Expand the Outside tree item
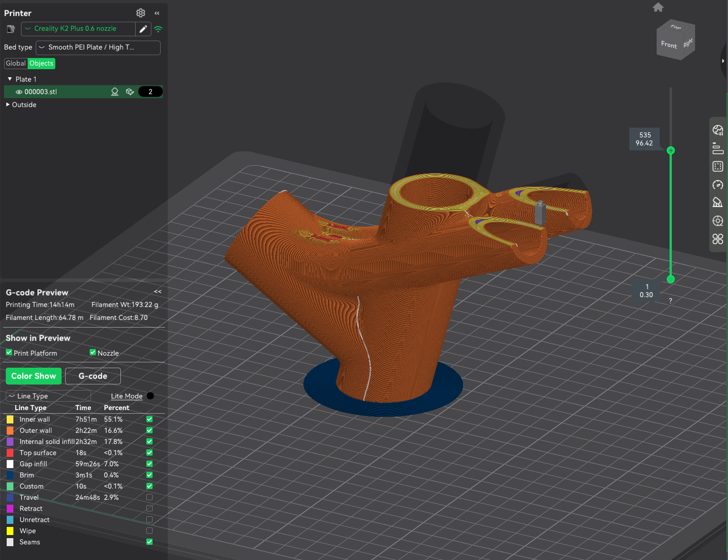 (x=7, y=104)
